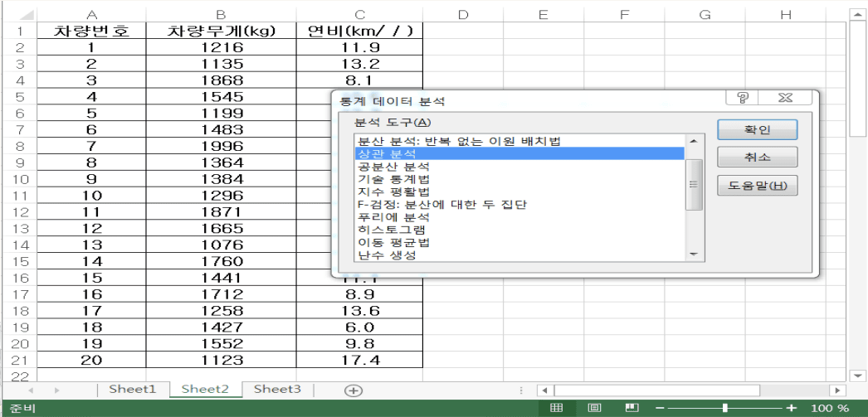
Task: Switch to Page Layout view icon
Action: coord(594,408)
